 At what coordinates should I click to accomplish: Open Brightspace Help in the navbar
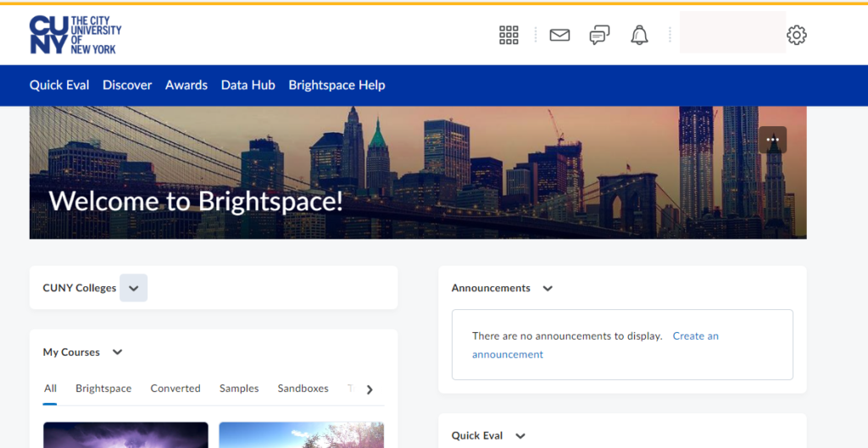point(337,86)
